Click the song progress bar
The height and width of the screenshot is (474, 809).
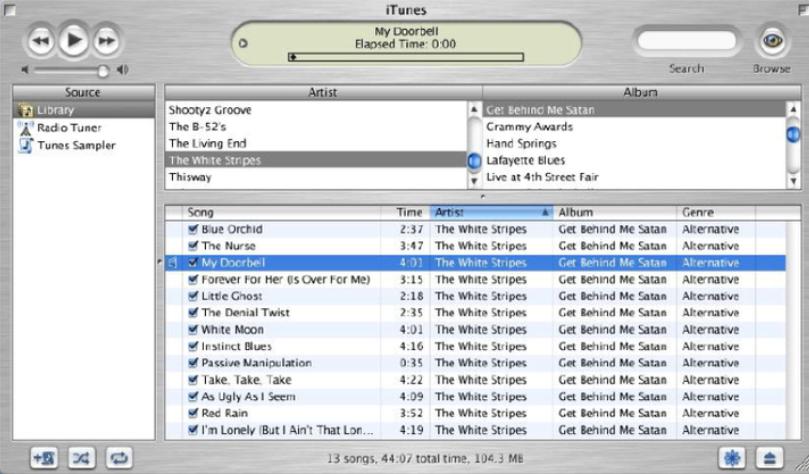(x=406, y=57)
